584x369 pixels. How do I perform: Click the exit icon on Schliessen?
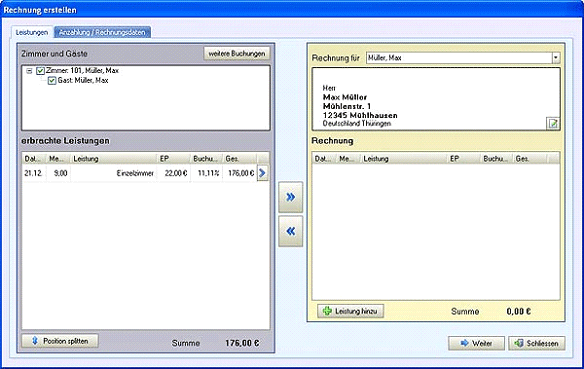tap(519, 343)
